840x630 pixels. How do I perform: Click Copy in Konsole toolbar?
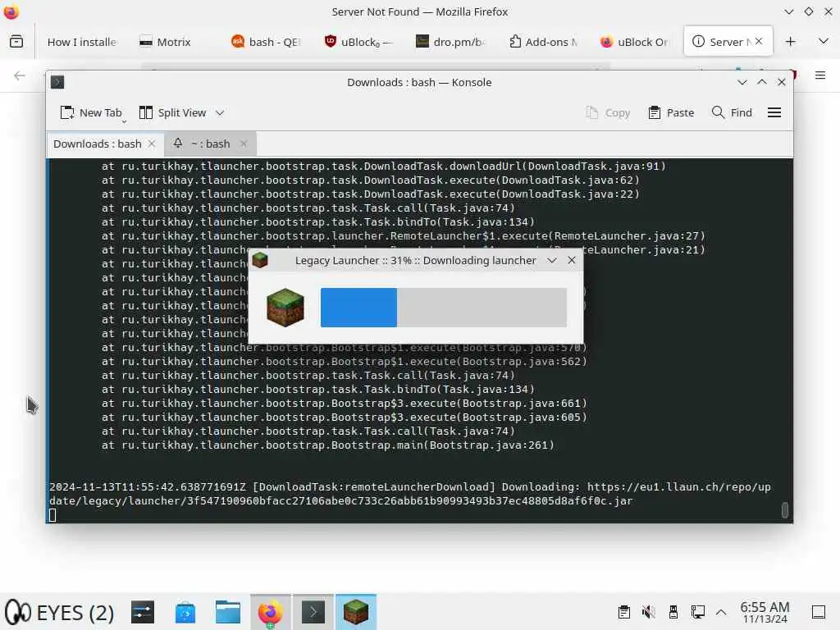point(608,112)
